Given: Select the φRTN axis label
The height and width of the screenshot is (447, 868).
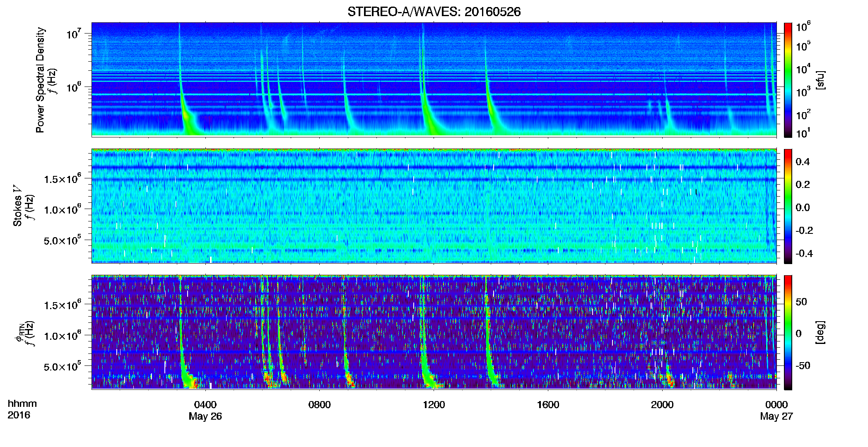Looking at the screenshot, I should pyautogui.click(x=19, y=332).
